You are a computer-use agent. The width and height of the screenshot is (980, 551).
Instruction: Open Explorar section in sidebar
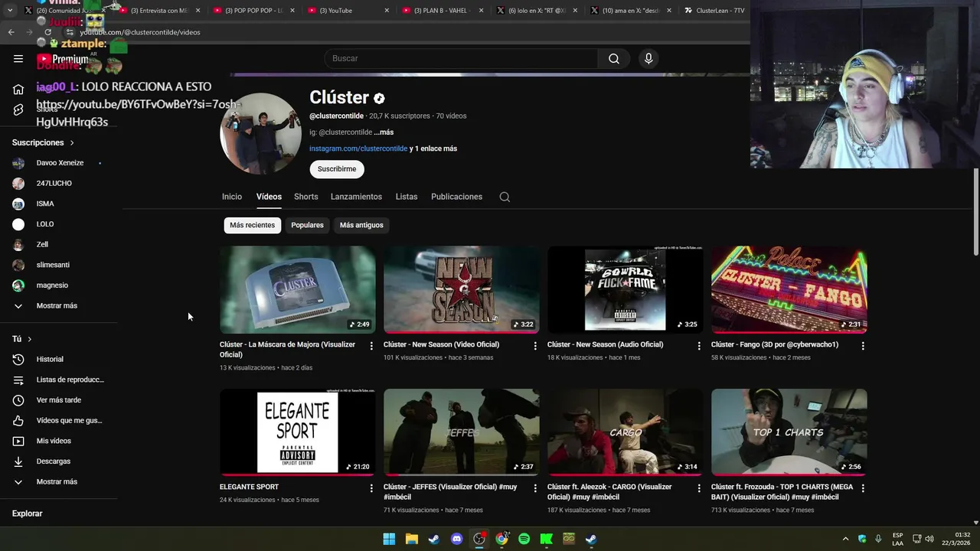click(27, 514)
